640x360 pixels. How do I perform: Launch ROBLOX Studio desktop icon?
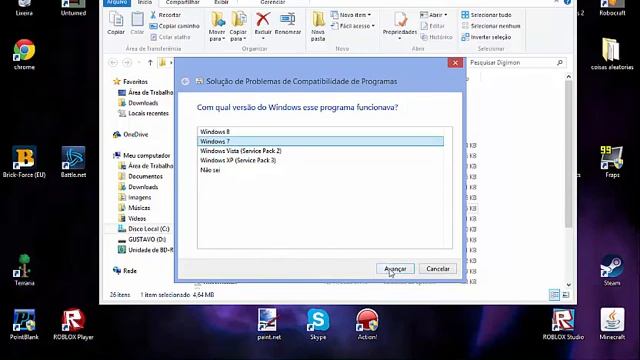563,324
